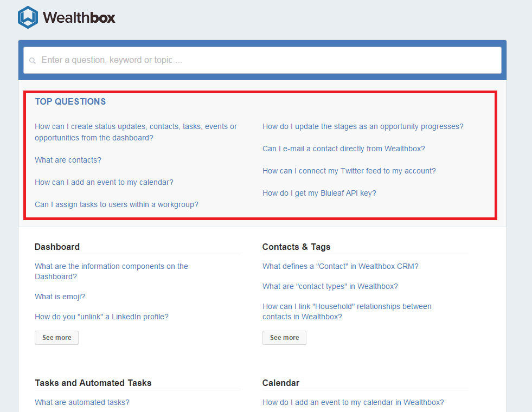The height and width of the screenshot is (412, 532).
Task: Open 'How can I connect my Twitter feed' question
Action: click(349, 171)
